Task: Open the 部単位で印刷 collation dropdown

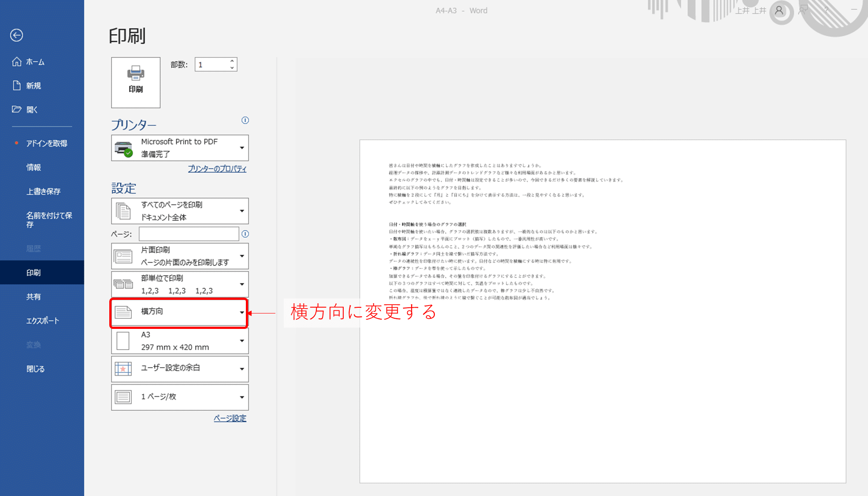Action: coord(241,284)
